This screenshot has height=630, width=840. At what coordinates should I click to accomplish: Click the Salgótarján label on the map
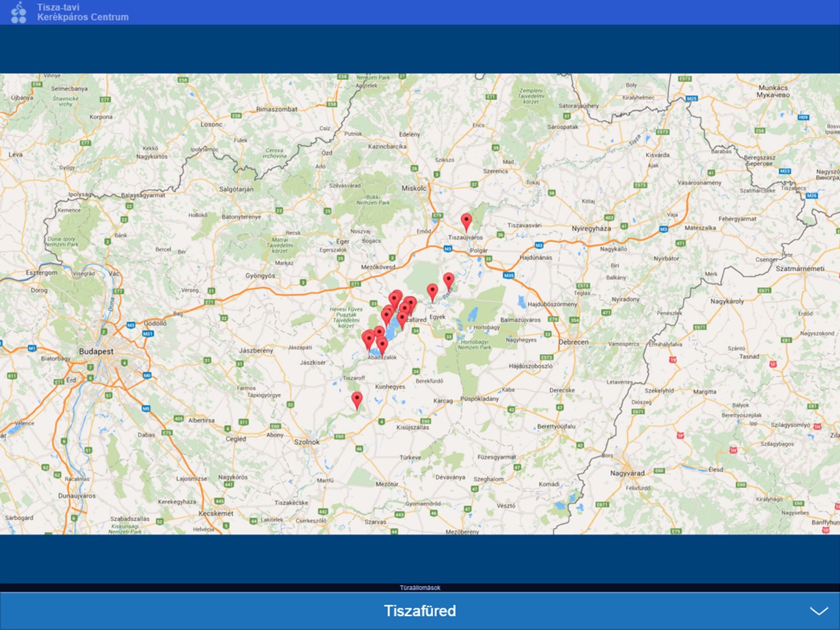click(x=236, y=189)
